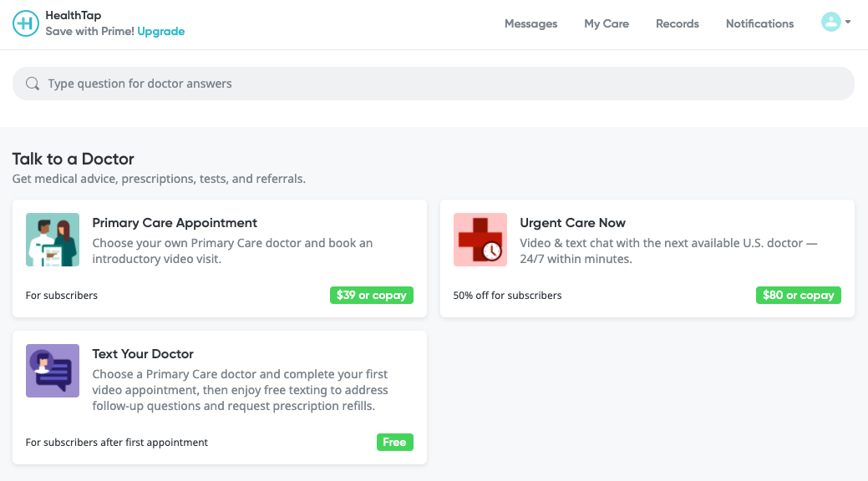Click the Free button
868x481 pixels.
[x=394, y=443]
